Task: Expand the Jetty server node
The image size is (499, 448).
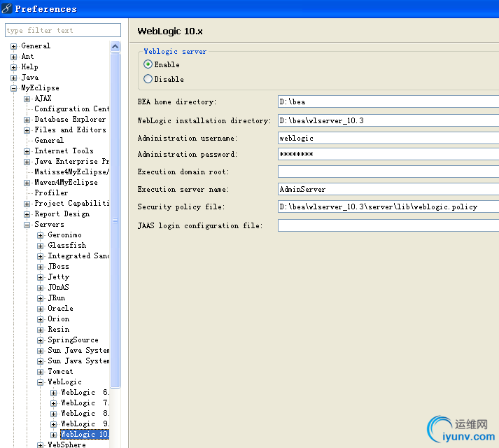Action: pyautogui.click(x=40, y=278)
